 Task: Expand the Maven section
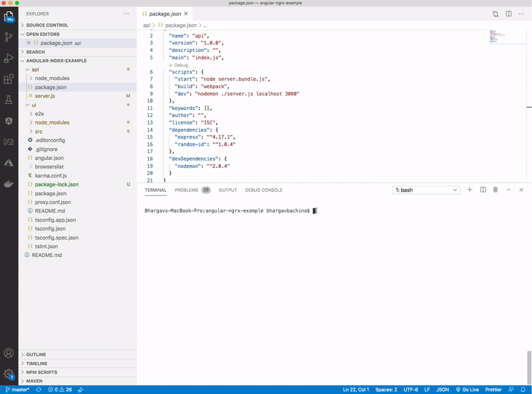click(78, 381)
